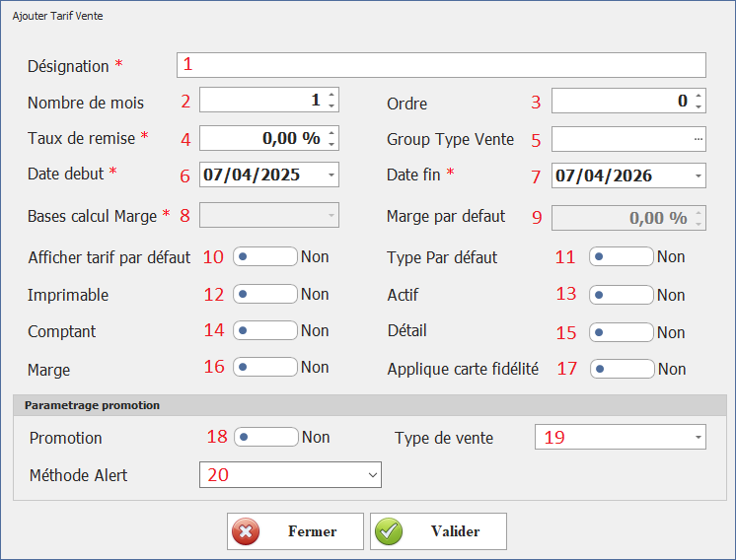Open the Date debut calendar dropdown
The height and width of the screenshot is (560, 736).
331,175
